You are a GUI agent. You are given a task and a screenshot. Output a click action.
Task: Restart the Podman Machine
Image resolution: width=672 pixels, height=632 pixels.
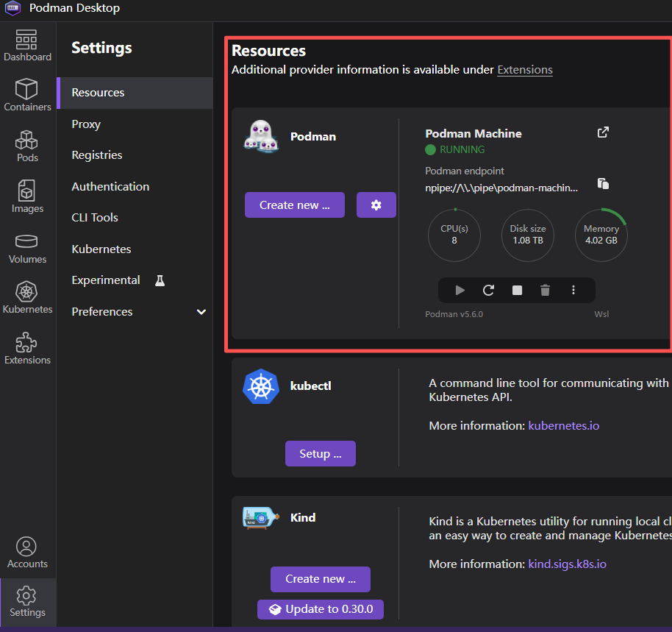point(488,291)
